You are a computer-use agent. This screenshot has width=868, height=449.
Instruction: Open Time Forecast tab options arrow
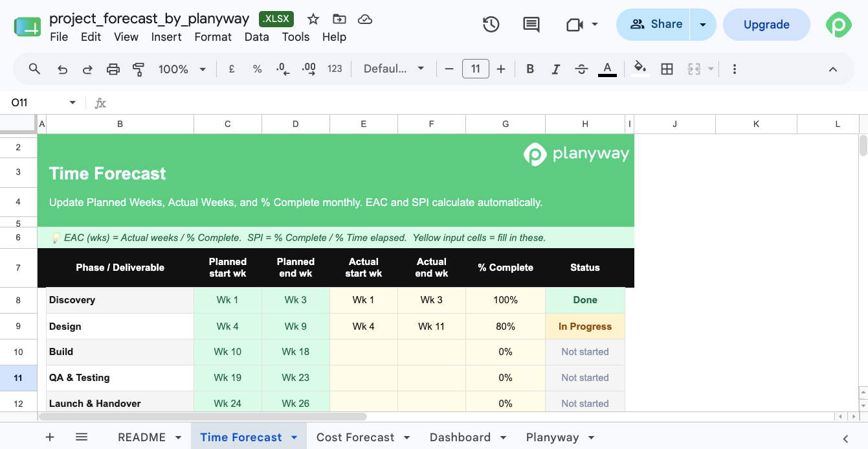click(x=295, y=437)
